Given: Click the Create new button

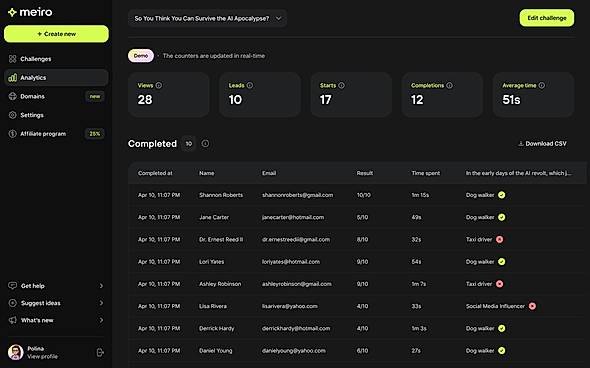Looking at the screenshot, I should click(x=56, y=34).
